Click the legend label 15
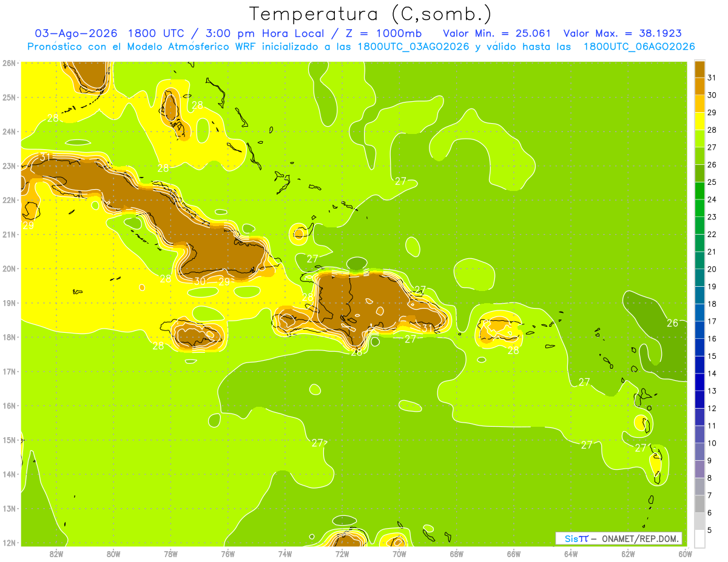728x562 pixels. (x=712, y=356)
